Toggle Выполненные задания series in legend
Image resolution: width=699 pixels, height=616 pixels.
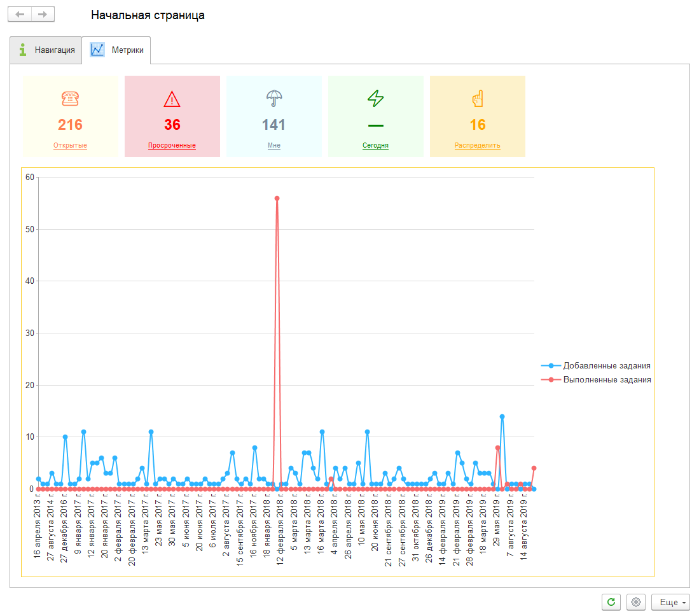click(x=607, y=380)
